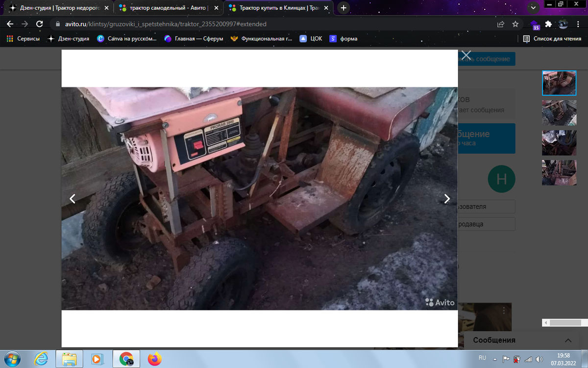This screenshot has height=368, width=588.
Task: Reload the Avito page
Action: pyautogui.click(x=40, y=24)
